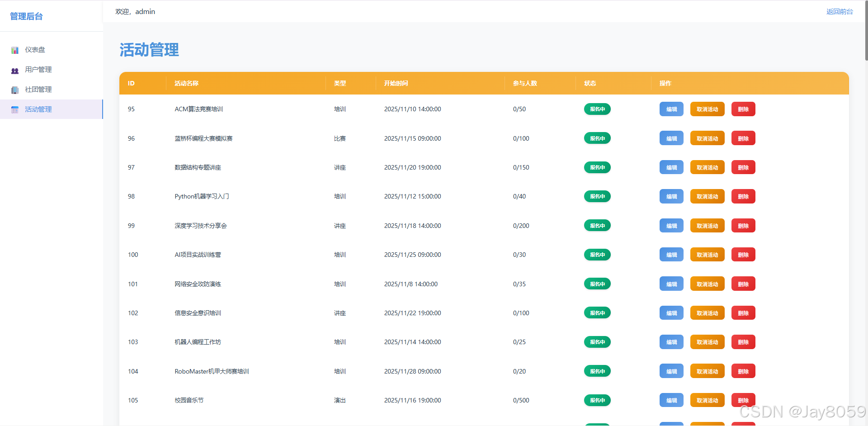This screenshot has width=868, height=426.
Task: Click the 活动管理 calendar icon
Action: point(15,109)
